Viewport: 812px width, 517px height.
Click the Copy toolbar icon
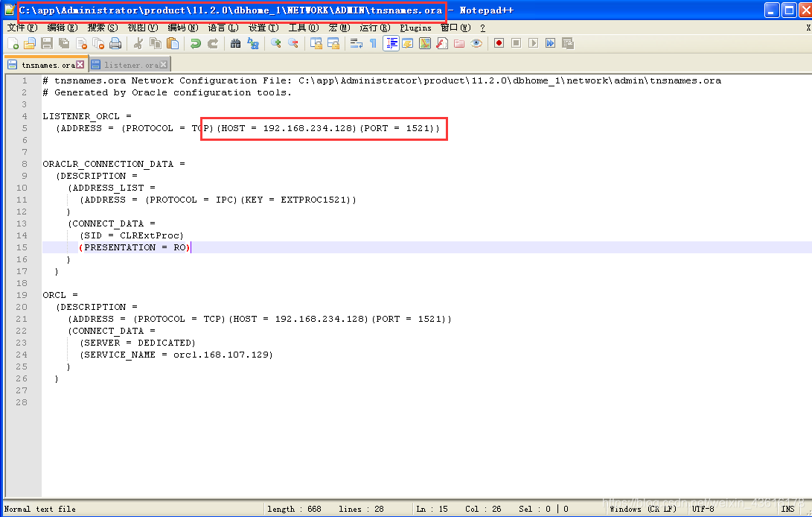click(x=156, y=43)
